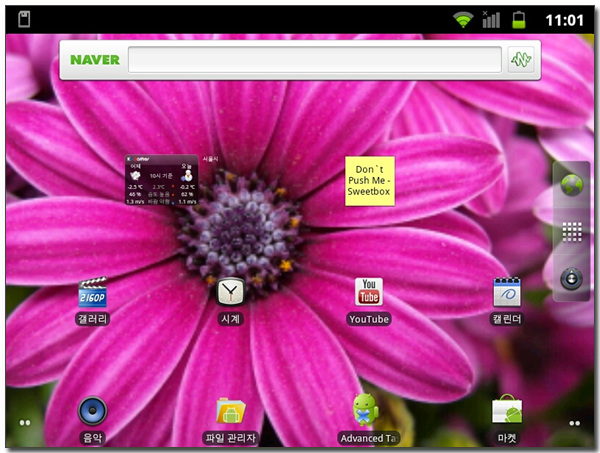Tap the right screen page indicator dots
This screenshot has width=600, height=453.
click(x=574, y=423)
